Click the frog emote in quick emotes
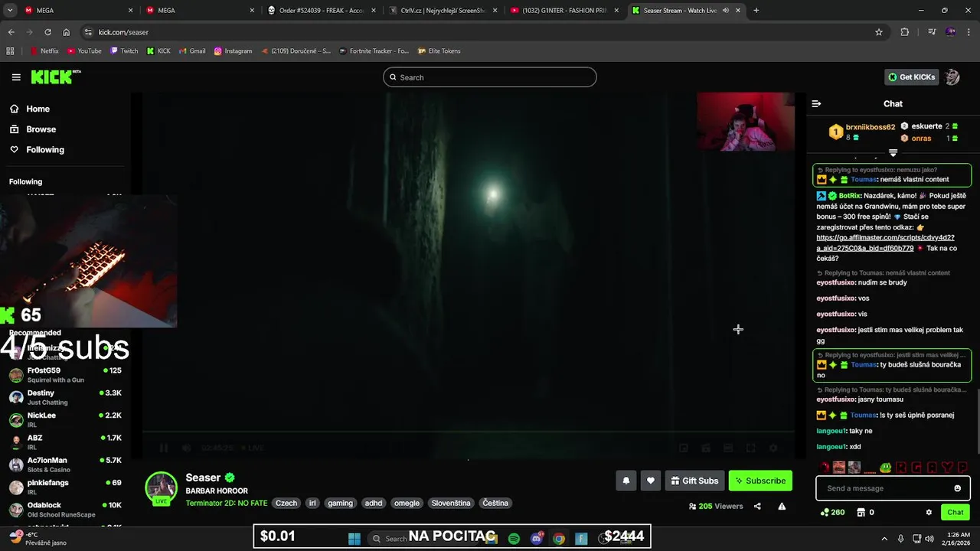The image size is (980, 551). click(x=886, y=467)
